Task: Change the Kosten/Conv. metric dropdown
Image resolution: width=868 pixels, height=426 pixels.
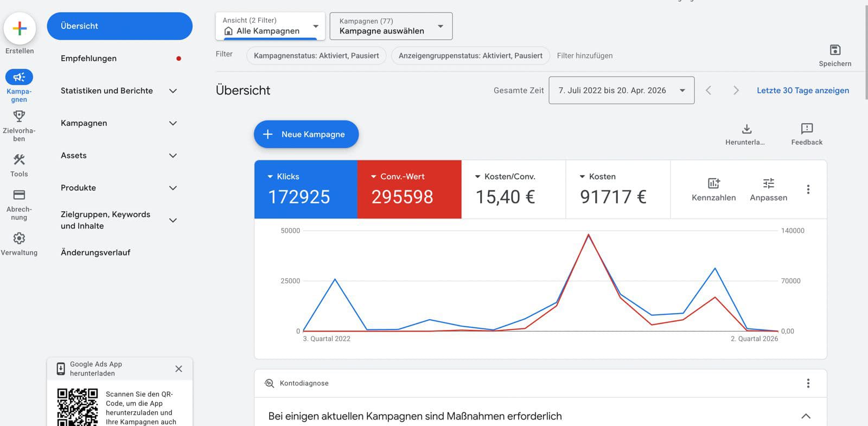Action: (505, 176)
